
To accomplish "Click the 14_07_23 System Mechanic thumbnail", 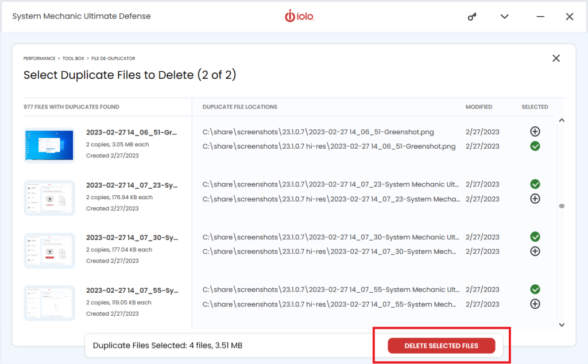I will (x=49, y=198).
